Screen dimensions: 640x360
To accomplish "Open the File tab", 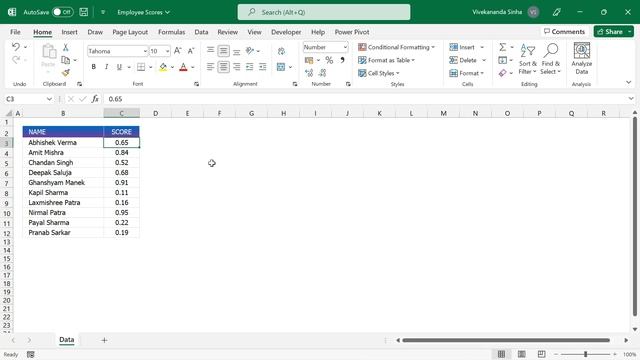I will tap(15, 32).
